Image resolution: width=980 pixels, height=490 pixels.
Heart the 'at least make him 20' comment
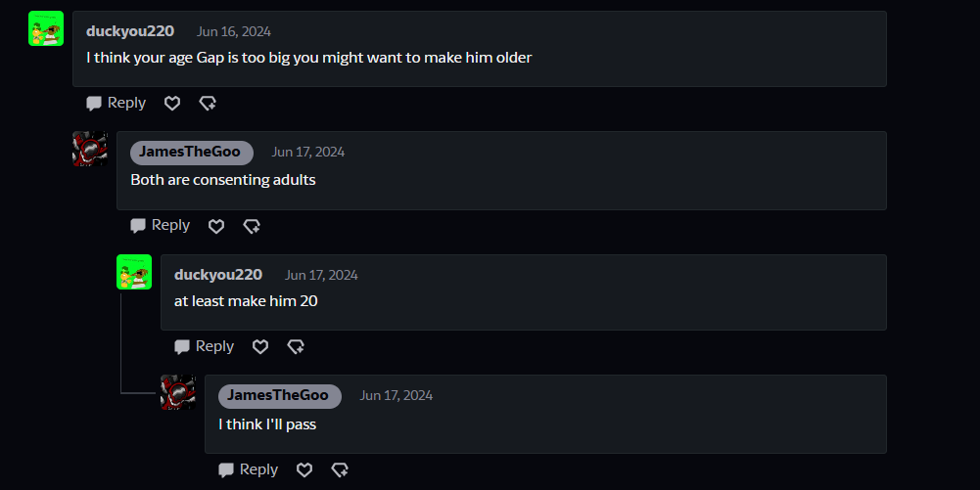pos(260,346)
